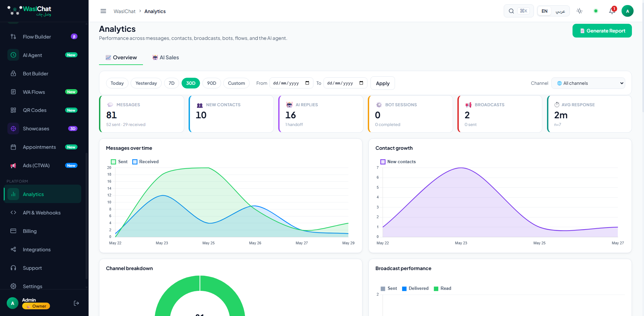
Task: Click the logout icon next to Admin
Action: [77, 303]
